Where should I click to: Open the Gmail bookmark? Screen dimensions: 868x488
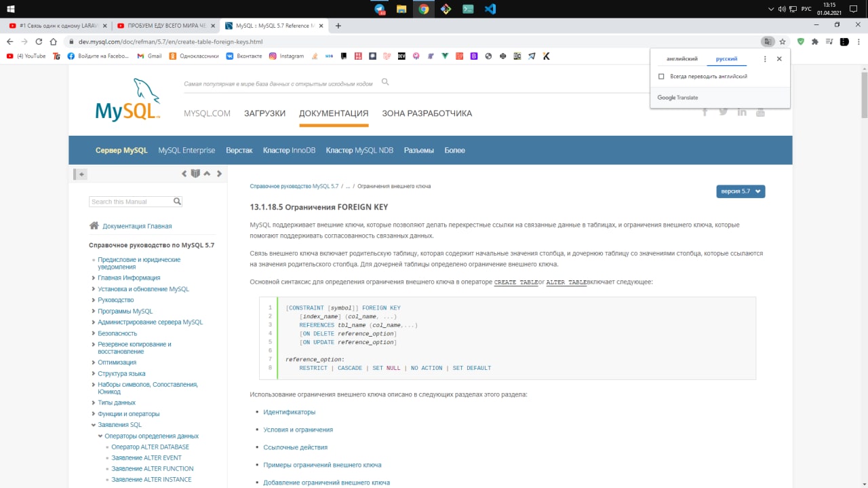[149, 56]
